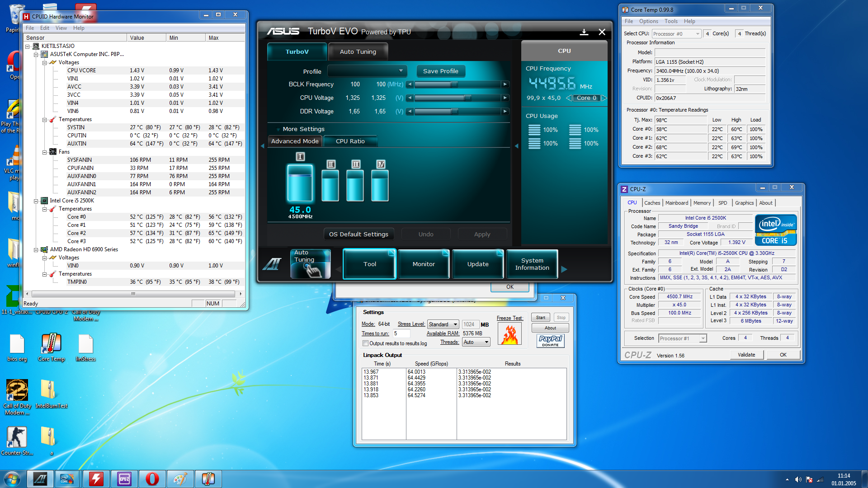Click Start button in IntelBurnTest
Viewport: 868px width, 488px height.
click(541, 318)
